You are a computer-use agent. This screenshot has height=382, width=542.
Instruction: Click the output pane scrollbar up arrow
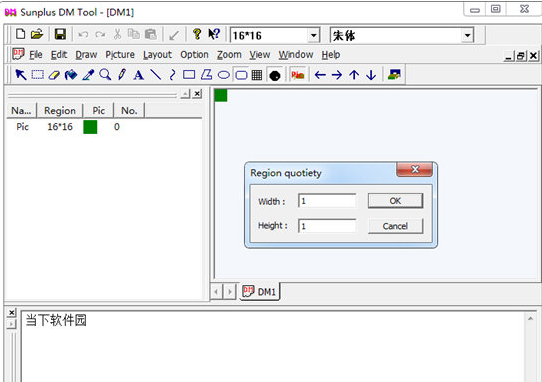point(531,318)
